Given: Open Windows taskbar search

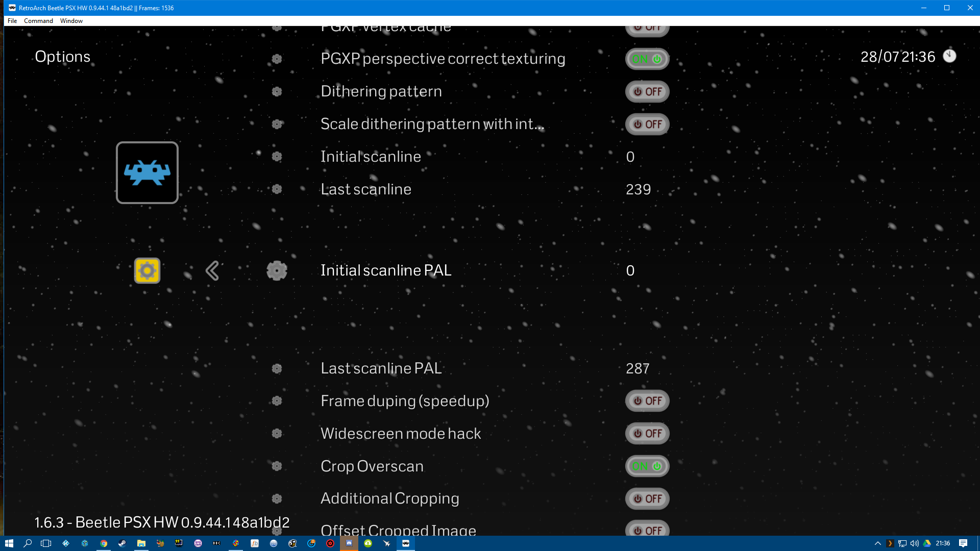Looking at the screenshot, I should (x=28, y=543).
